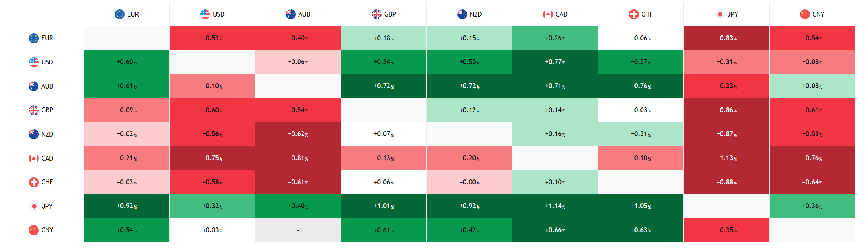
Task: Click the USD flag icon in column header
Action: pos(205,14)
